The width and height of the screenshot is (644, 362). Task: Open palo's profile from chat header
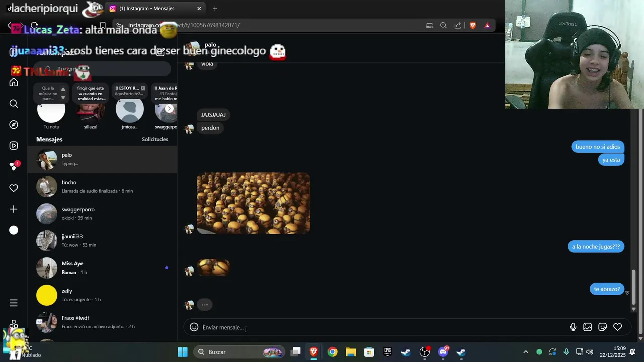210,45
